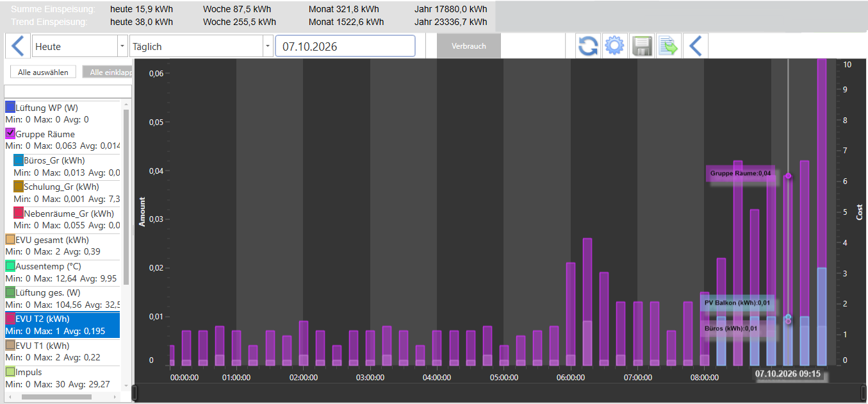
Task: Save using the floppy disk icon
Action: (641, 46)
